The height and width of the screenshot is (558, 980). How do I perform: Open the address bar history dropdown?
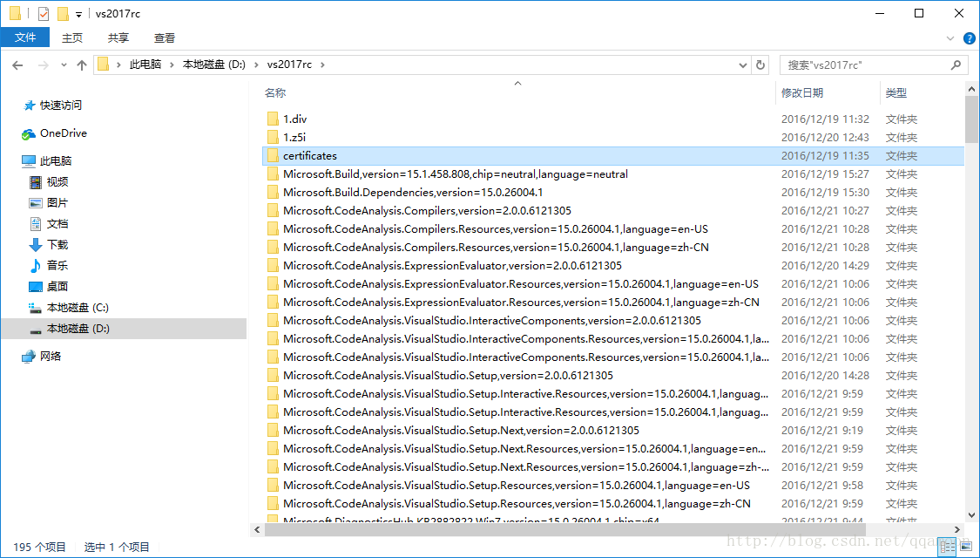(x=742, y=65)
